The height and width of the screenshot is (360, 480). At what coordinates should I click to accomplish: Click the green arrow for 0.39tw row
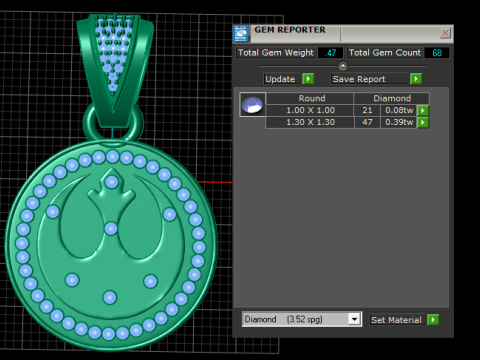tap(423, 122)
